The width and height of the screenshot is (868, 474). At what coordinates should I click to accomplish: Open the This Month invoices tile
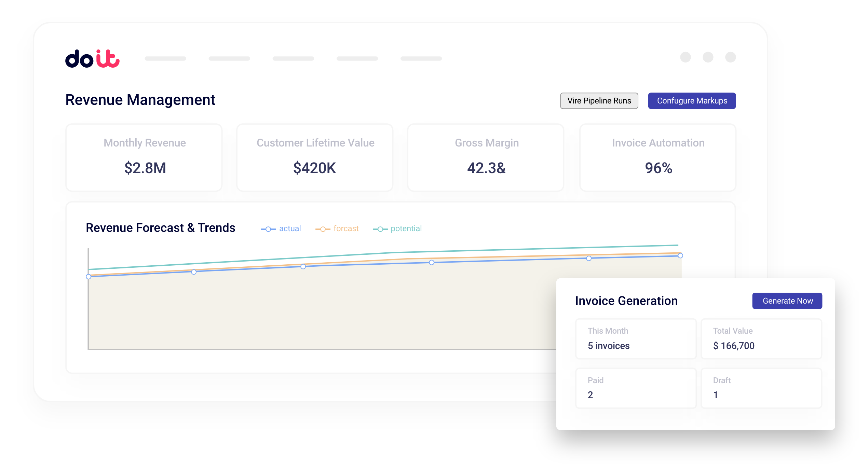(x=636, y=339)
